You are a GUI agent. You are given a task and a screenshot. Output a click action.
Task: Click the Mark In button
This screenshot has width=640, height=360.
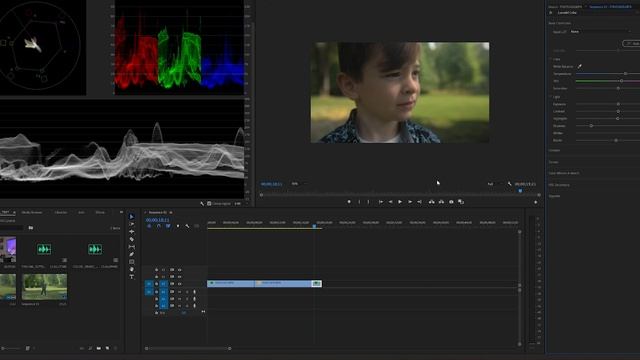359,202
